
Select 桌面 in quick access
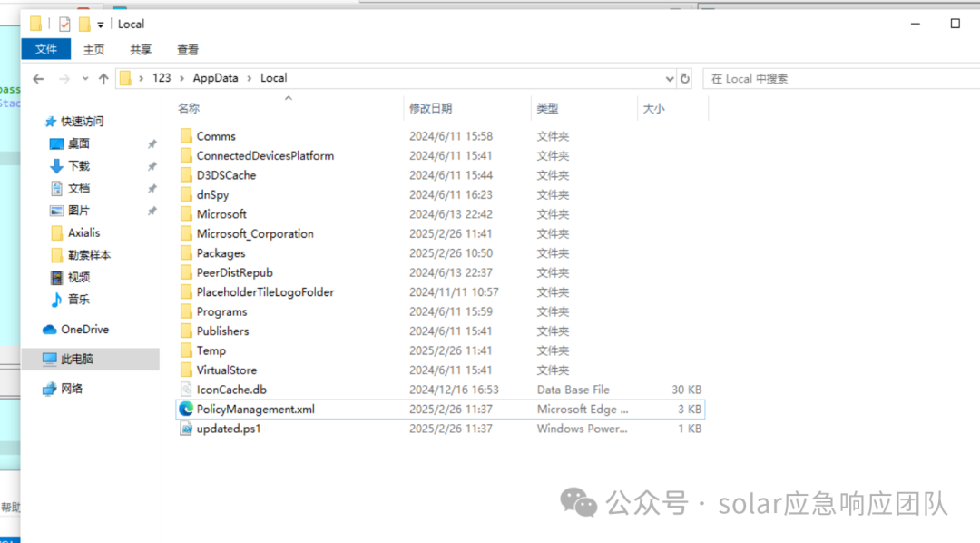click(79, 143)
